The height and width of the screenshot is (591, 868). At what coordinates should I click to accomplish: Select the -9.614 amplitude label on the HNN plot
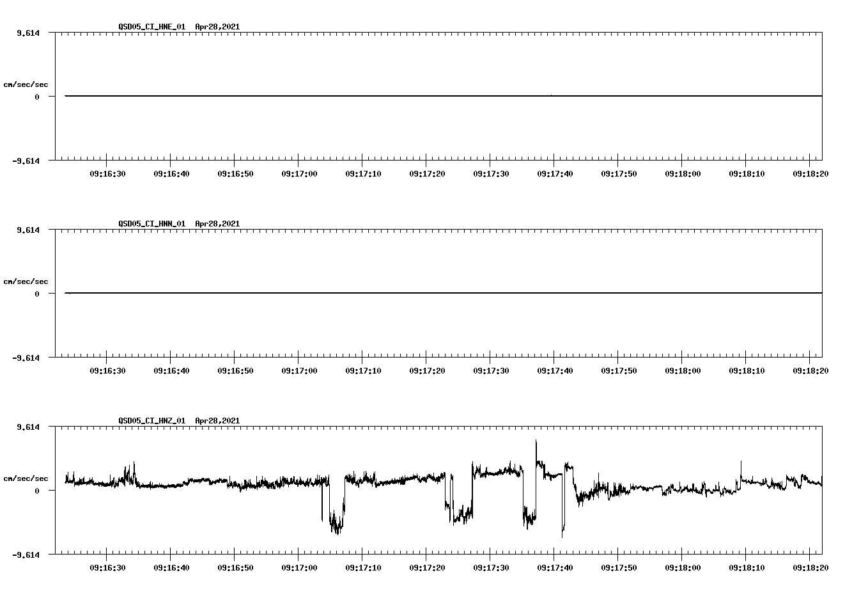27,358
